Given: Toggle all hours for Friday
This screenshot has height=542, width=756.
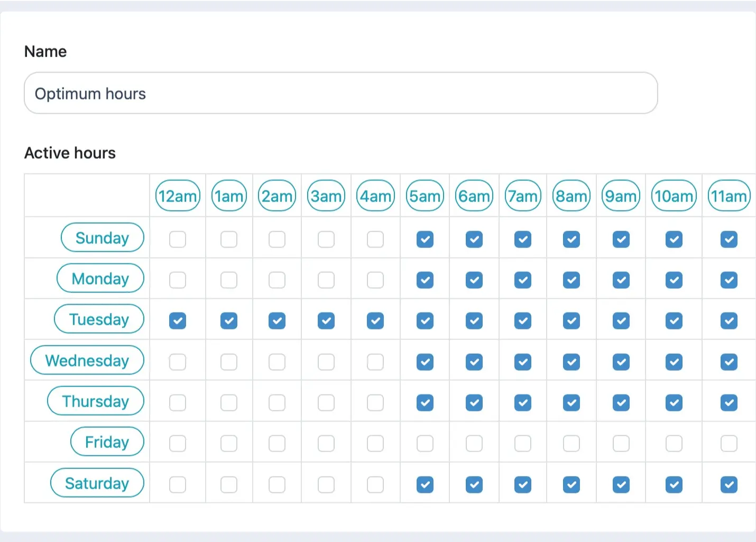Looking at the screenshot, I should point(107,442).
